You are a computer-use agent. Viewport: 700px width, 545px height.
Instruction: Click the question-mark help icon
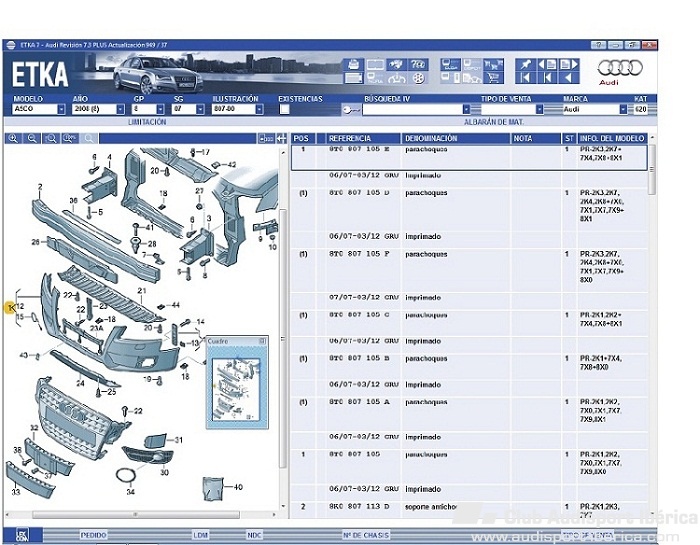[x=418, y=64]
